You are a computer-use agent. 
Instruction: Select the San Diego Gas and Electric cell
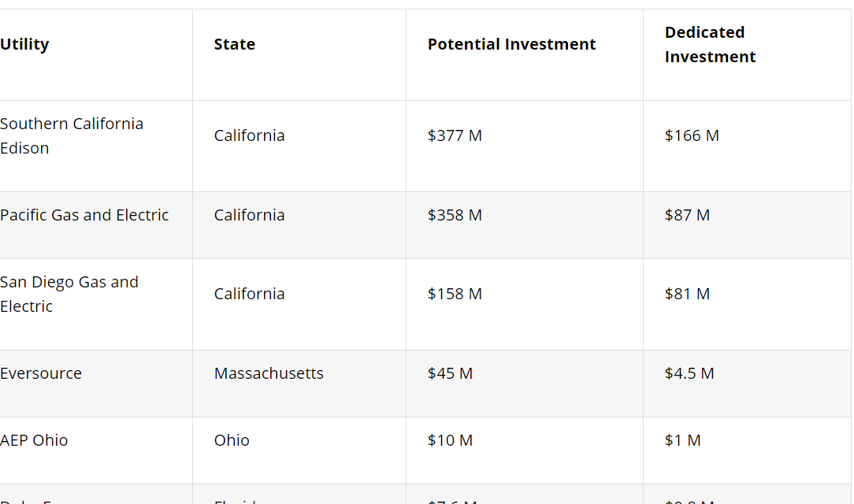[x=69, y=295]
